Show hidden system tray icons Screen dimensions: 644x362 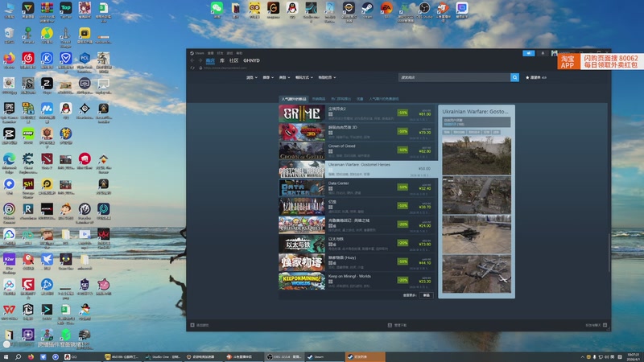click(582, 357)
